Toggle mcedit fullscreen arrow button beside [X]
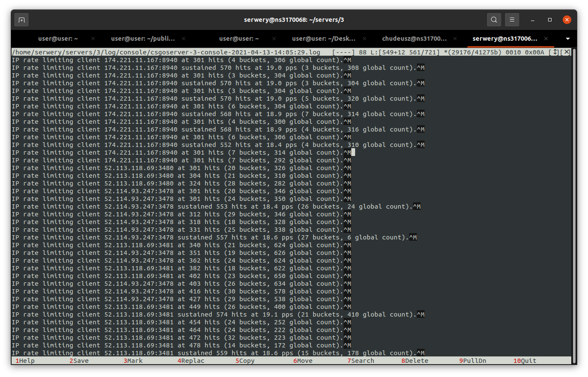The height and width of the screenshot is (377, 588). pyautogui.click(x=555, y=52)
